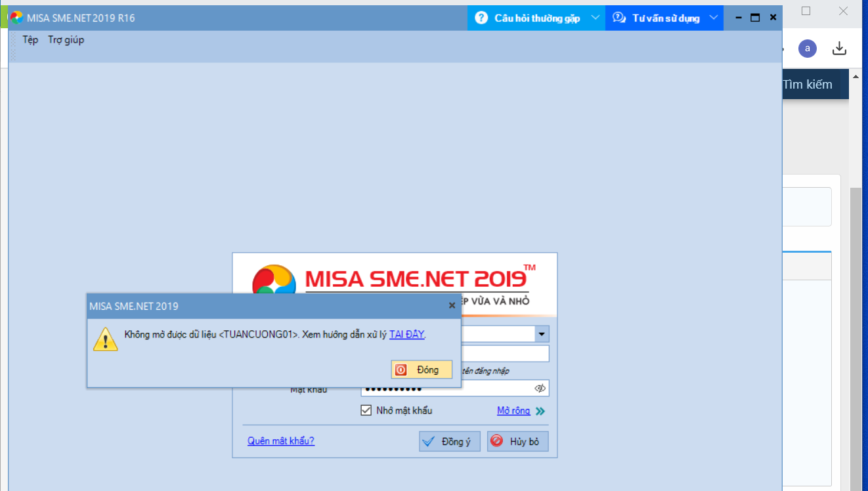Toggle the Nhớ mật khẩu checkbox
The height and width of the screenshot is (491, 868).
(x=366, y=410)
